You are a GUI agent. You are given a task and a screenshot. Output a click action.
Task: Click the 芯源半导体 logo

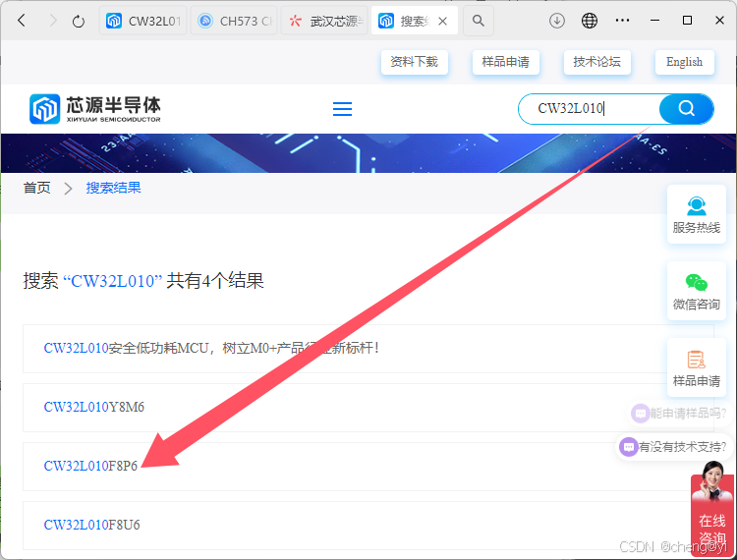point(95,108)
